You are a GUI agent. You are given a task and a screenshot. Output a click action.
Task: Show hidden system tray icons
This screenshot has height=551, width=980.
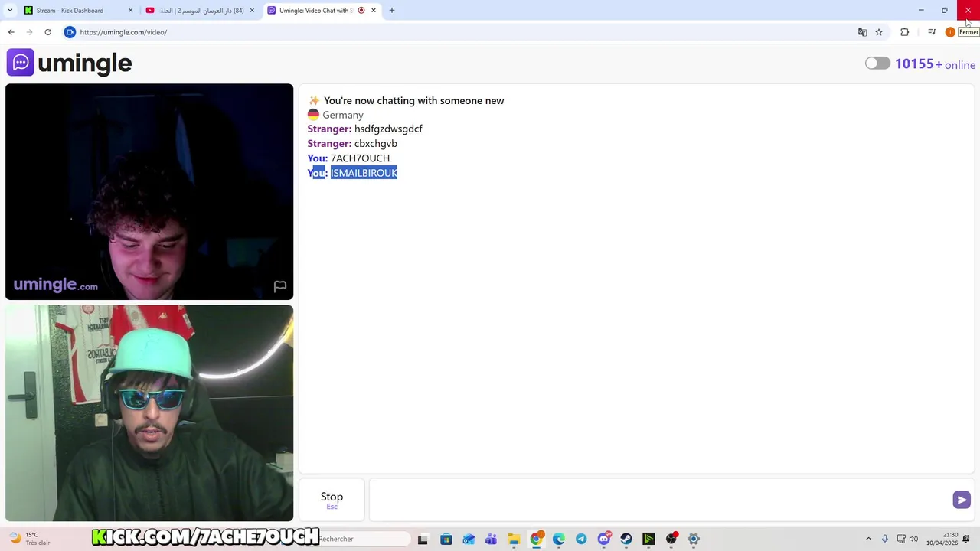pyautogui.click(x=868, y=539)
